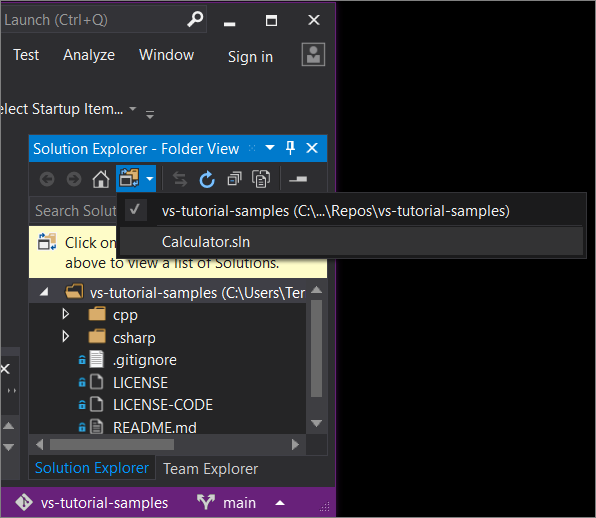This screenshot has width=596, height=518.
Task: Go to Solution Explorer Home view
Action: [x=101, y=179]
